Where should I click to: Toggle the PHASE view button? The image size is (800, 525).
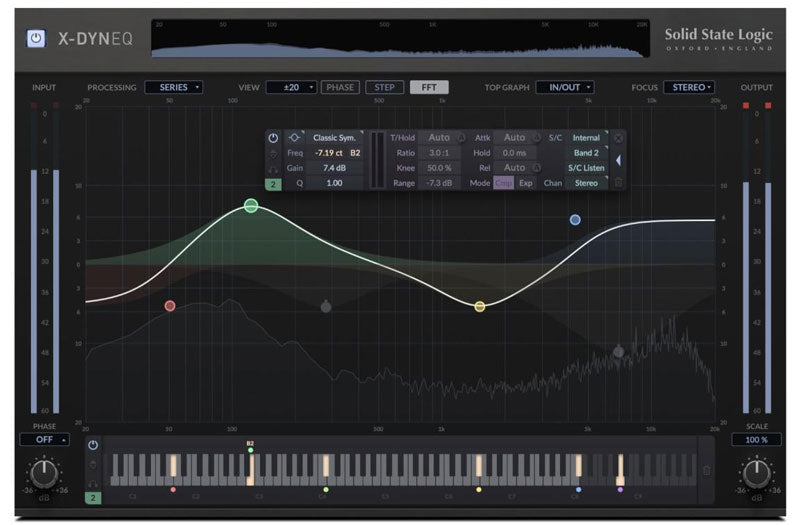(340, 87)
